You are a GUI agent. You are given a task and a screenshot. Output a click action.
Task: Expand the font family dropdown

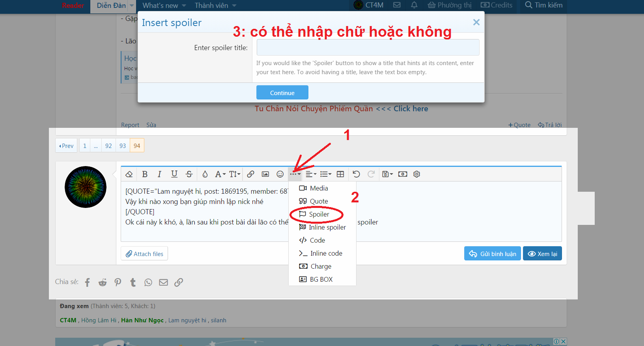pyautogui.click(x=220, y=174)
